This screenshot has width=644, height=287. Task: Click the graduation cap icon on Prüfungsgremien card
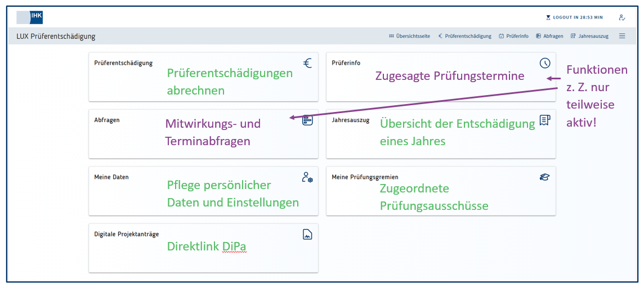pyautogui.click(x=544, y=177)
